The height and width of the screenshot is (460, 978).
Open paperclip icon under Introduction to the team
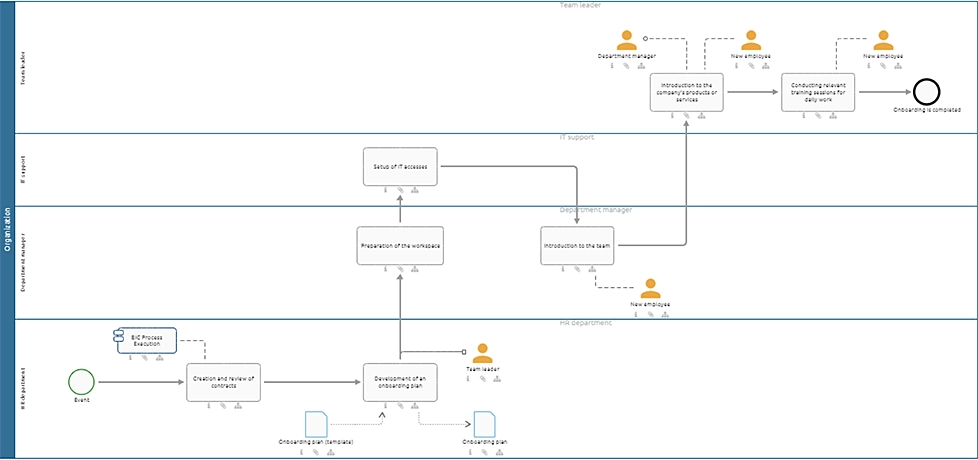point(578,269)
